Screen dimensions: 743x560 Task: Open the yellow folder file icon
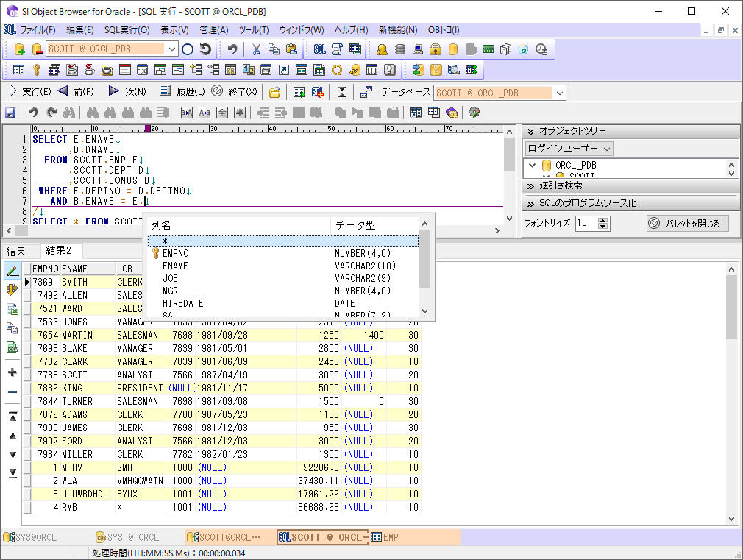(274, 92)
